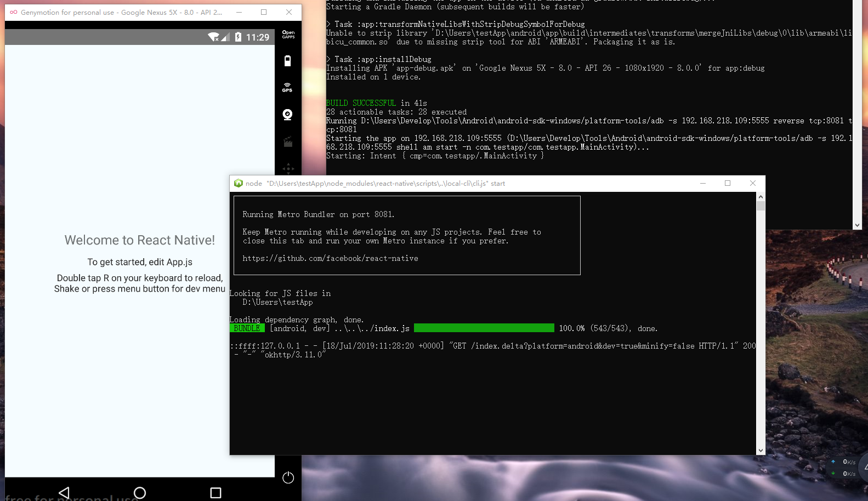Click the Genymotion logo in the title bar
The image size is (868, 501).
(x=13, y=12)
